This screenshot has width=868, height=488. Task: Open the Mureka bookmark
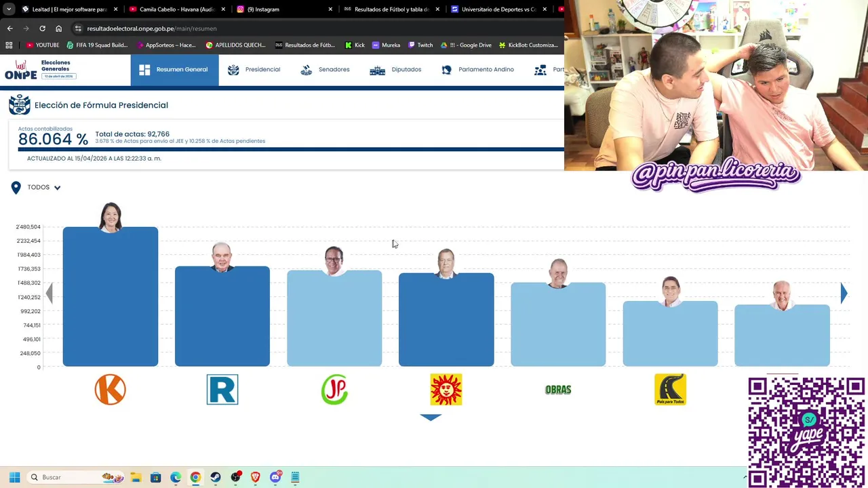386,45
